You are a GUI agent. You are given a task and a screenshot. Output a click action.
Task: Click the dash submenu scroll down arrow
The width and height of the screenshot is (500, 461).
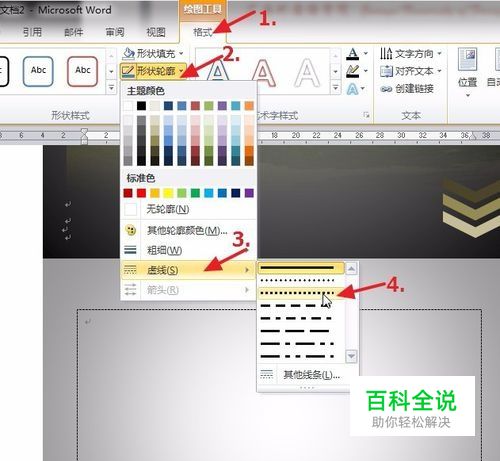point(351,356)
